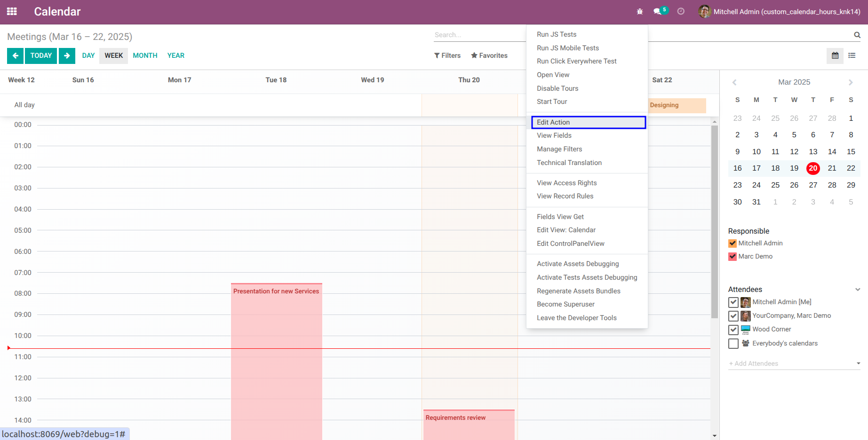Go to previous month in mini calendar
The image size is (868, 440).
coord(734,82)
